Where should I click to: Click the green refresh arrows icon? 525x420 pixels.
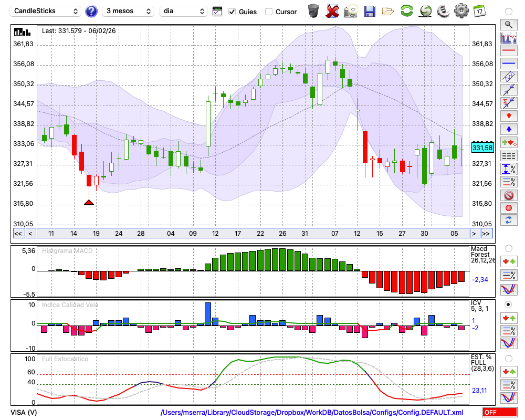coord(406,10)
